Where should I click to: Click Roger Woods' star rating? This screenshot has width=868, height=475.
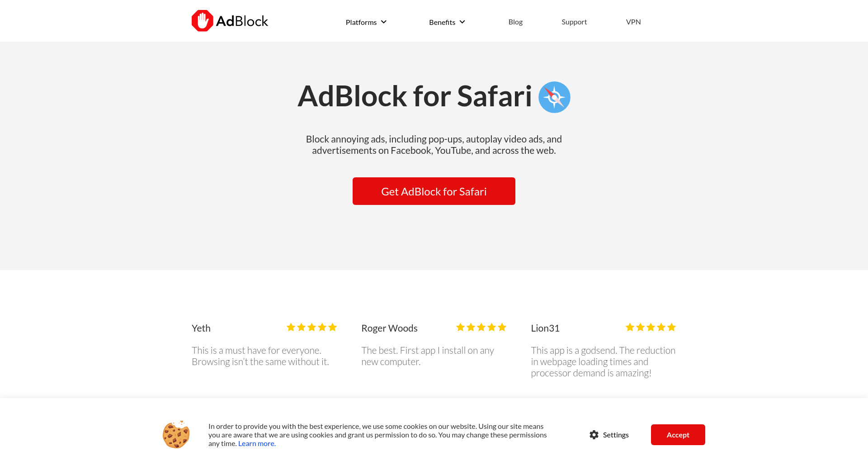[481, 327]
